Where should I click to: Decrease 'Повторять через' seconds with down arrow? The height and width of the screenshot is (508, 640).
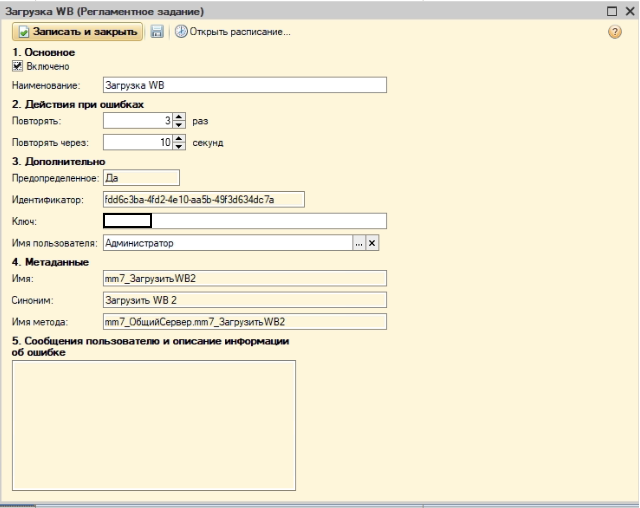point(179,146)
